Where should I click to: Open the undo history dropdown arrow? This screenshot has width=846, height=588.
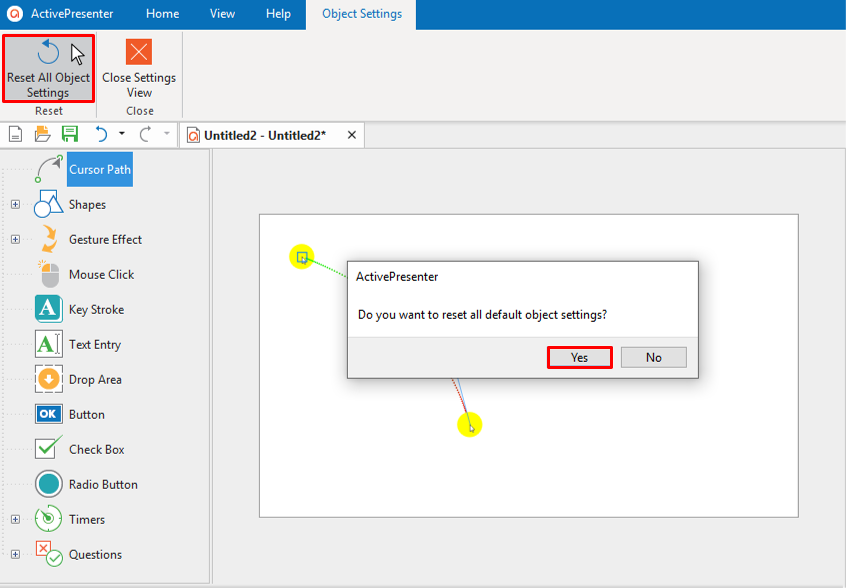click(x=122, y=134)
